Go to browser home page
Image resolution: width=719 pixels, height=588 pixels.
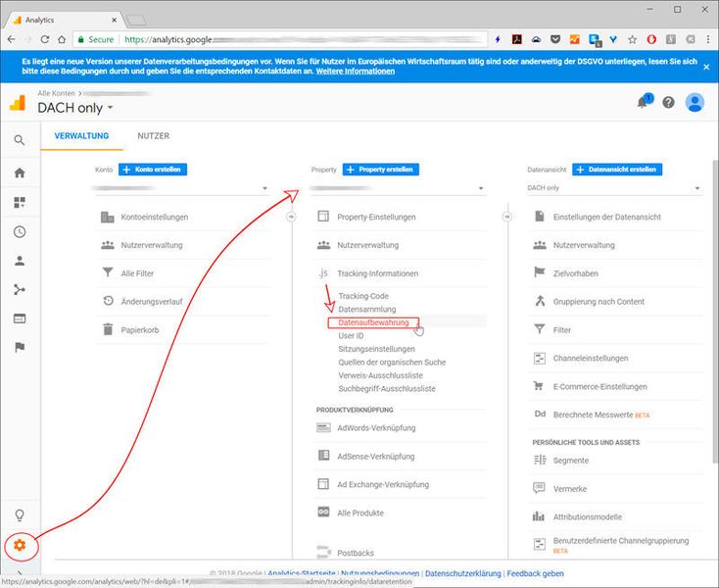tap(62, 39)
